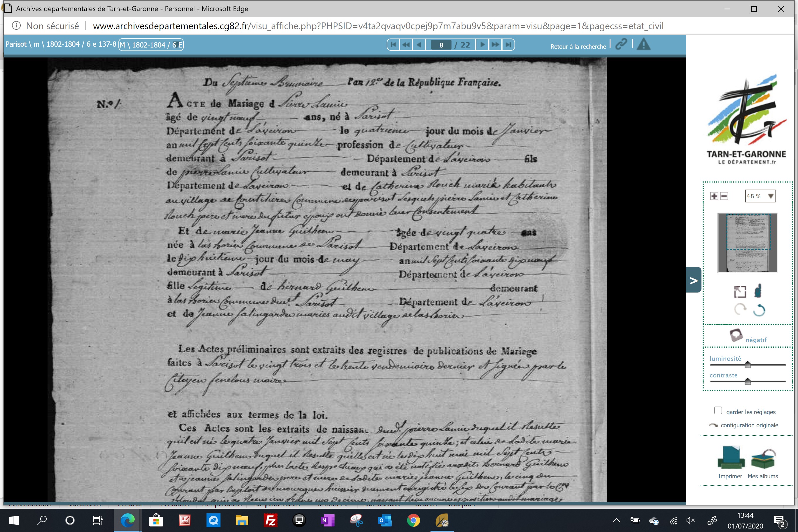Click the chain link permalink icon

[x=621, y=44]
